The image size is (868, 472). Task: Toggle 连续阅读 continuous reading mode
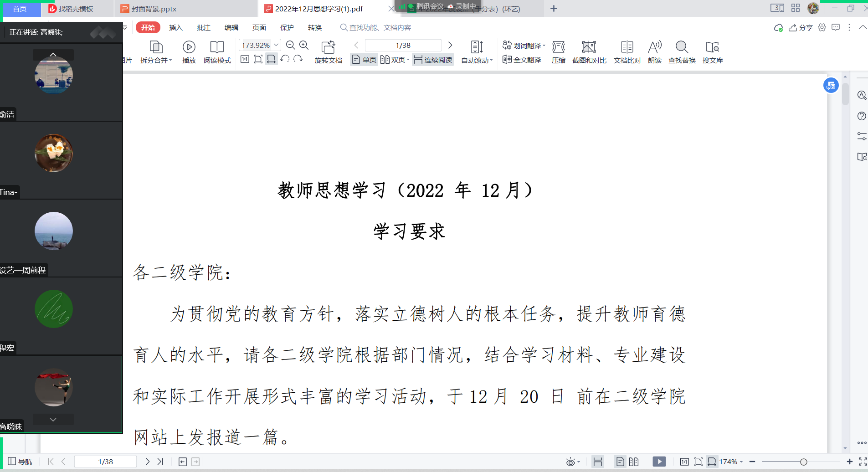point(433,60)
